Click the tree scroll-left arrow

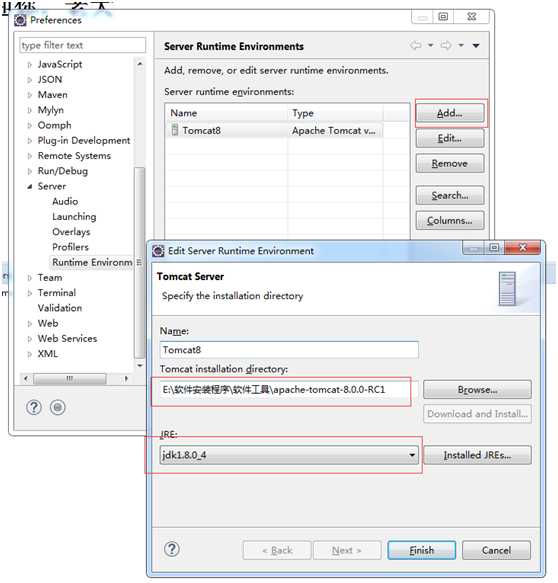[x=26, y=379]
